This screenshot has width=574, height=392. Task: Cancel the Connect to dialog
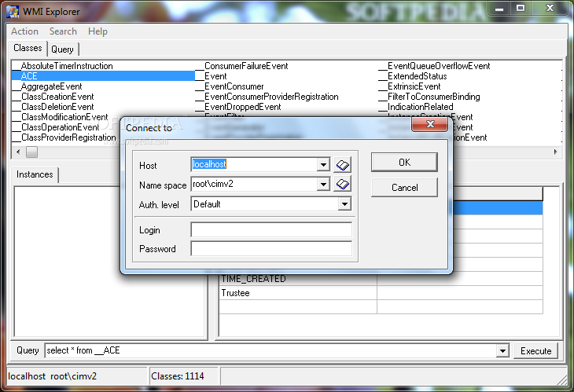404,188
